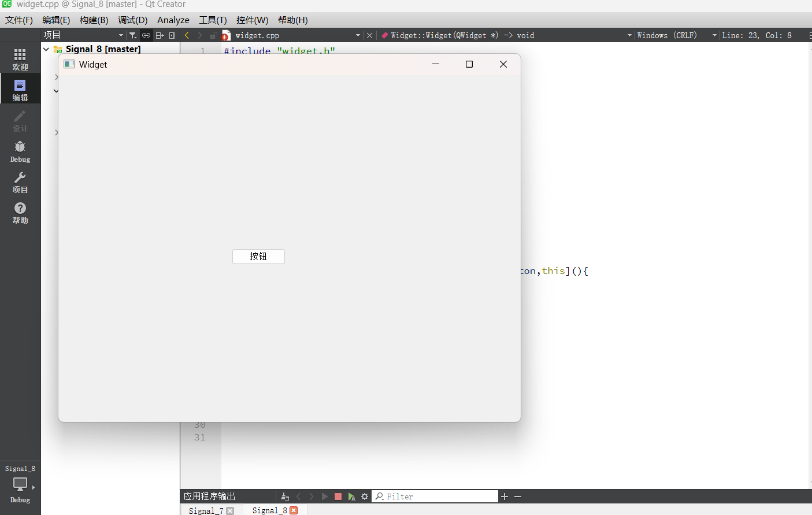This screenshot has width=812, height=515.
Task: Maximize the Widget window
Action: tap(469, 64)
